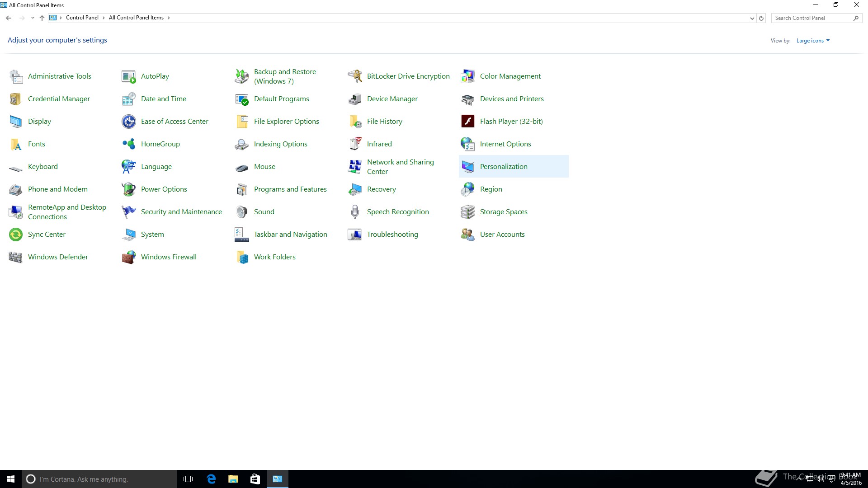The width and height of the screenshot is (868, 488).
Task: Open the Recovery link
Action: click(382, 189)
